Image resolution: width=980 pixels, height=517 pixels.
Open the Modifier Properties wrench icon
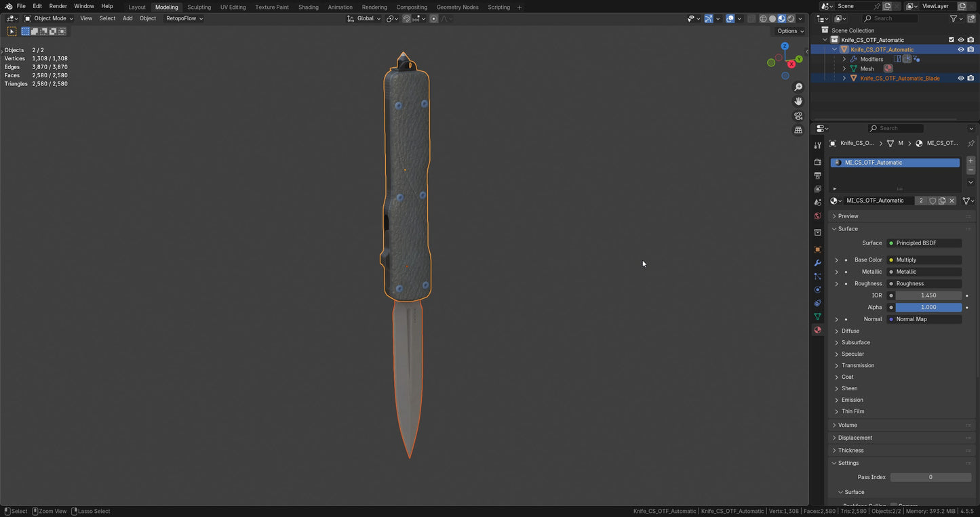[817, 263]
